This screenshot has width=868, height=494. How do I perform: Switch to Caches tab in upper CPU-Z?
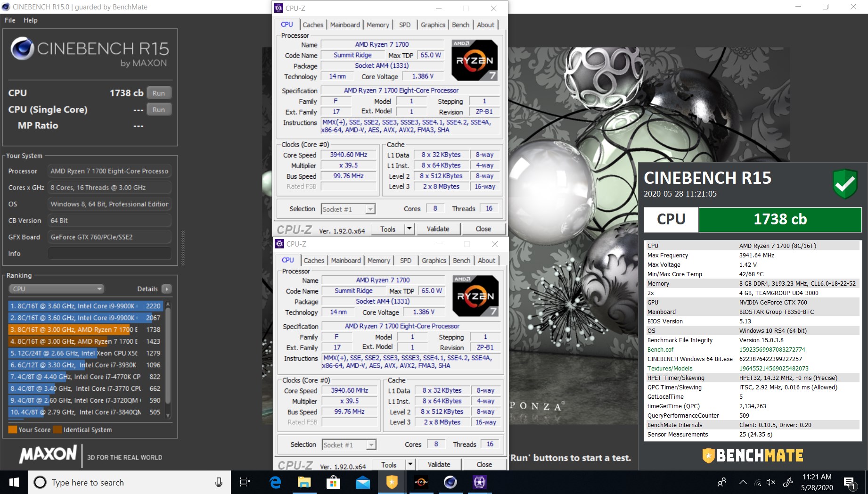[x=313, y=25]
